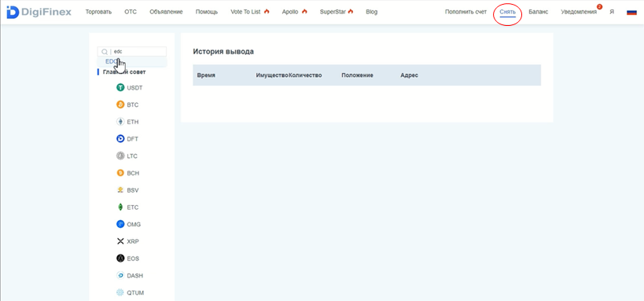Select ETH text in coin list
The image size is (644, 301).
[133, 122]
